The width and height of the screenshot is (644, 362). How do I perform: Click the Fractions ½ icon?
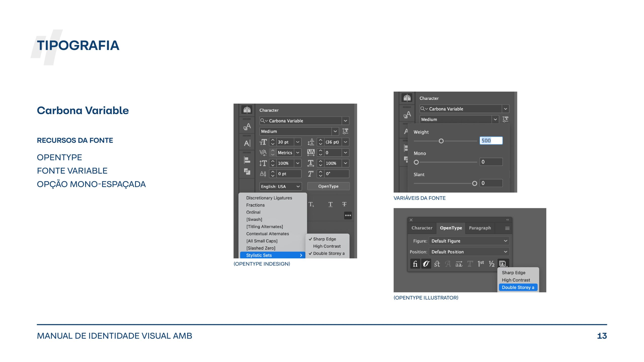coord(491,264)
